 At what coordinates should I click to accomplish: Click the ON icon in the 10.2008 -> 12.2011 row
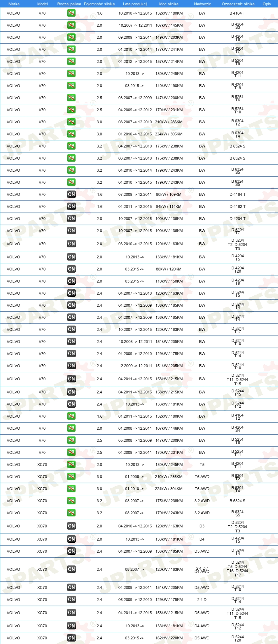(71, 342)
